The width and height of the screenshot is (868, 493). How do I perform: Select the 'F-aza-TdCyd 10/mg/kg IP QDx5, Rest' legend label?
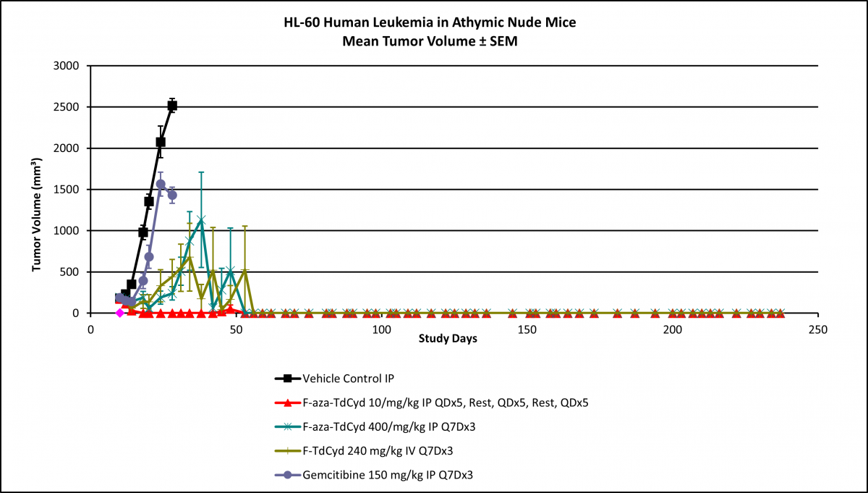pyautogui.click(x=446, y=403)
